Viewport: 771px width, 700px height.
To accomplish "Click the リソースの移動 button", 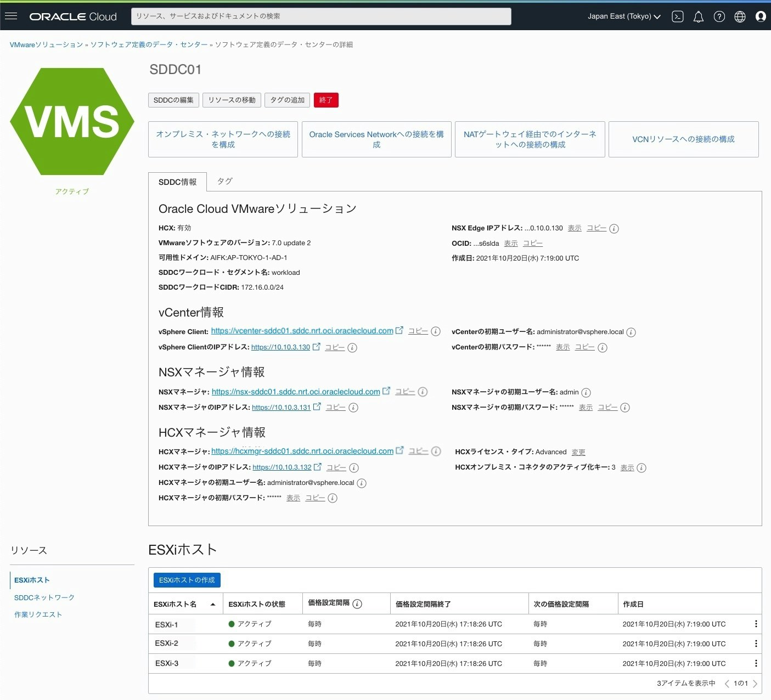I will pos(232,100).
